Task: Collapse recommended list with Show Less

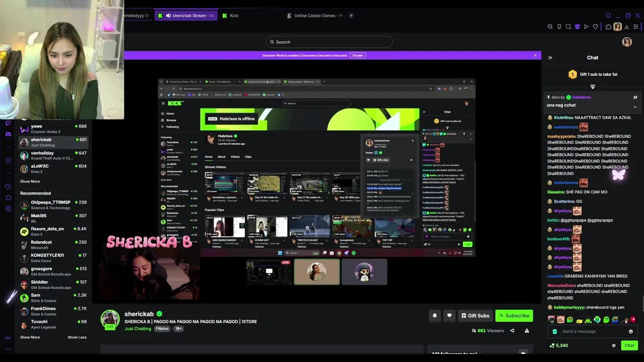Action: (x=77, y=337)
